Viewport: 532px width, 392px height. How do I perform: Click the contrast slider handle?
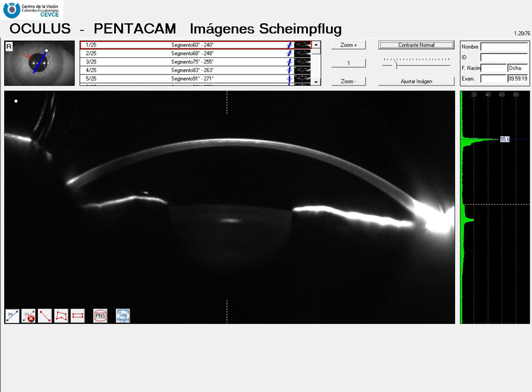click(397, 66)
